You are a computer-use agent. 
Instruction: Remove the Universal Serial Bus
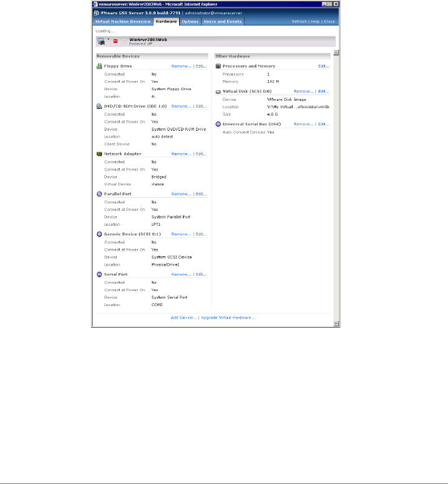tap(304, 124)
